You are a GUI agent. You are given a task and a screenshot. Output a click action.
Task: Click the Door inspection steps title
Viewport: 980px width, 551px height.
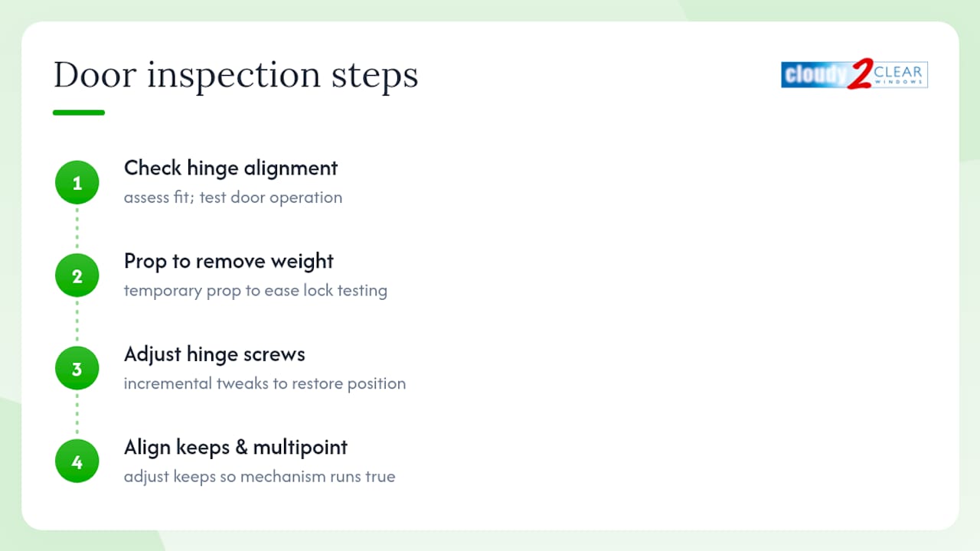coord(236,75)
